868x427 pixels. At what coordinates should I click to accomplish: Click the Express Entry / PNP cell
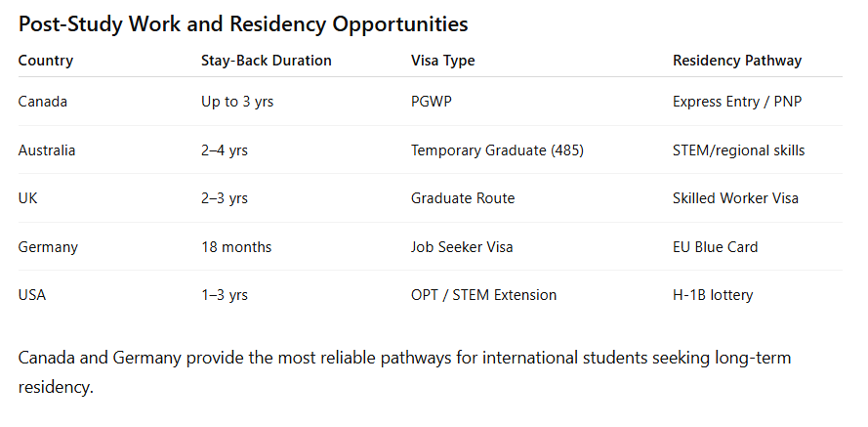coord(737,101)
